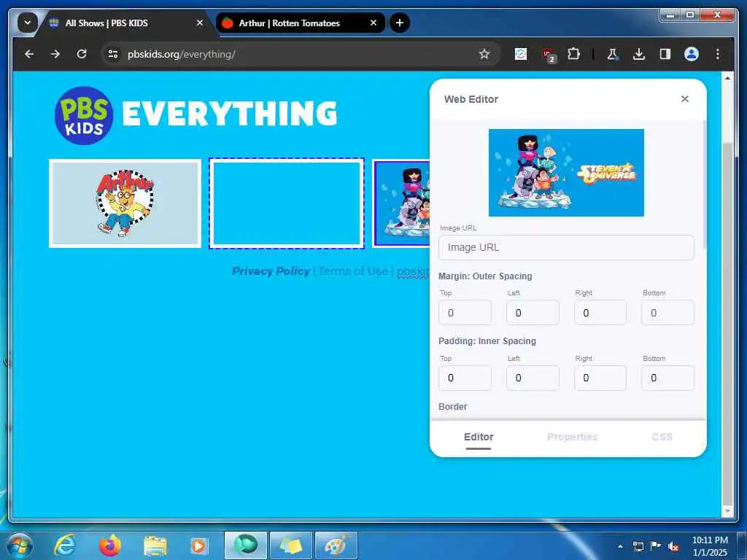Open the Sticky Notes taskbar button

coord(291,545)
